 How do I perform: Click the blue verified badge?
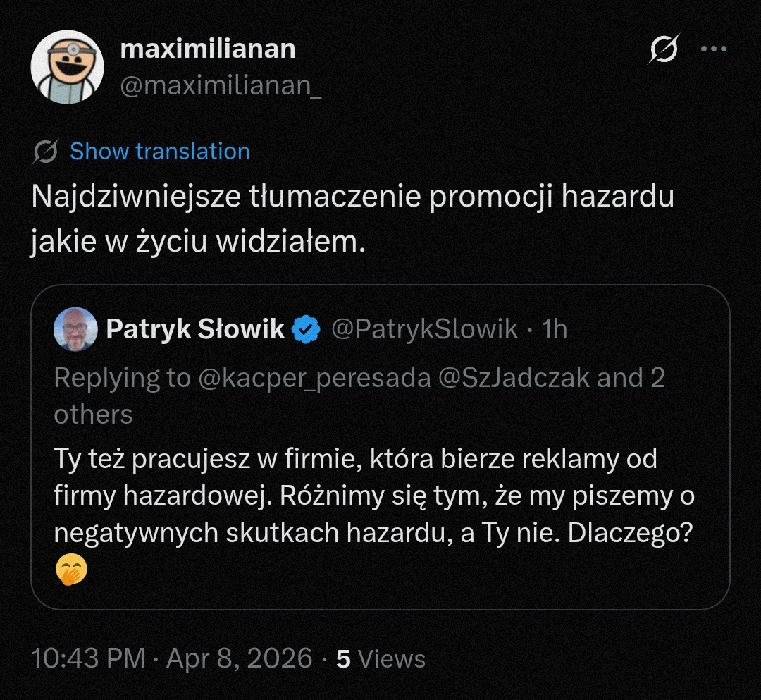pos(307,329)
